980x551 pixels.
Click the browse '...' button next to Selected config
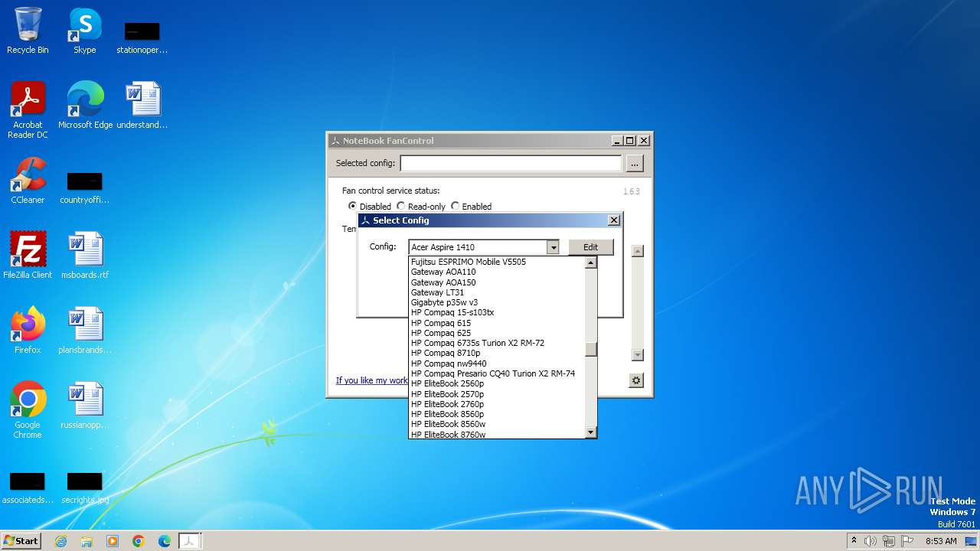tap(634, 163)
